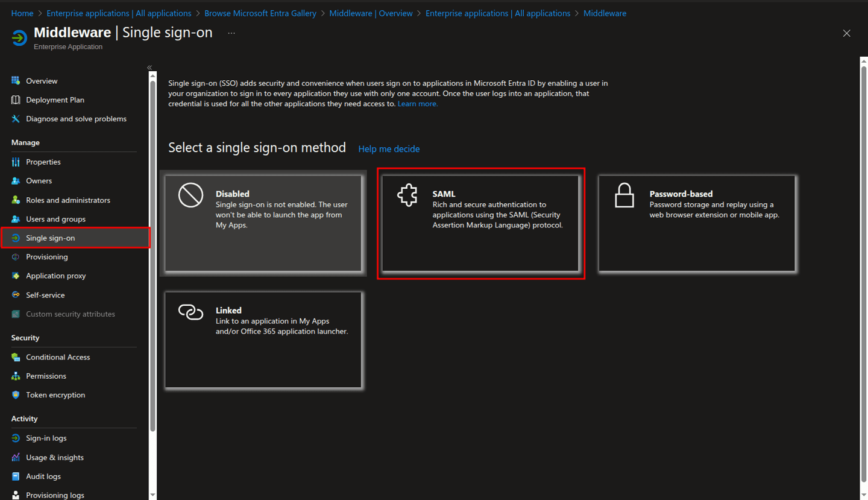Screen dimensions: 868x500
Task: Open the Overview page from the sidebar
Action: 43,80
